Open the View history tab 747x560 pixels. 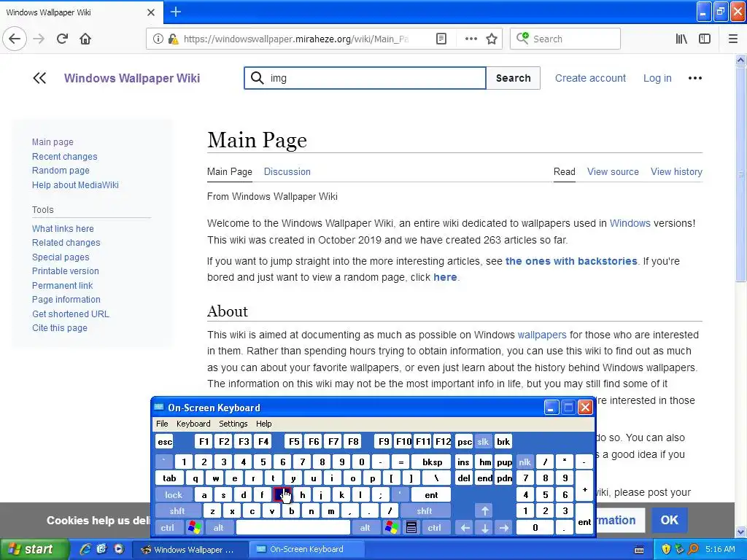tap(676, 171)
